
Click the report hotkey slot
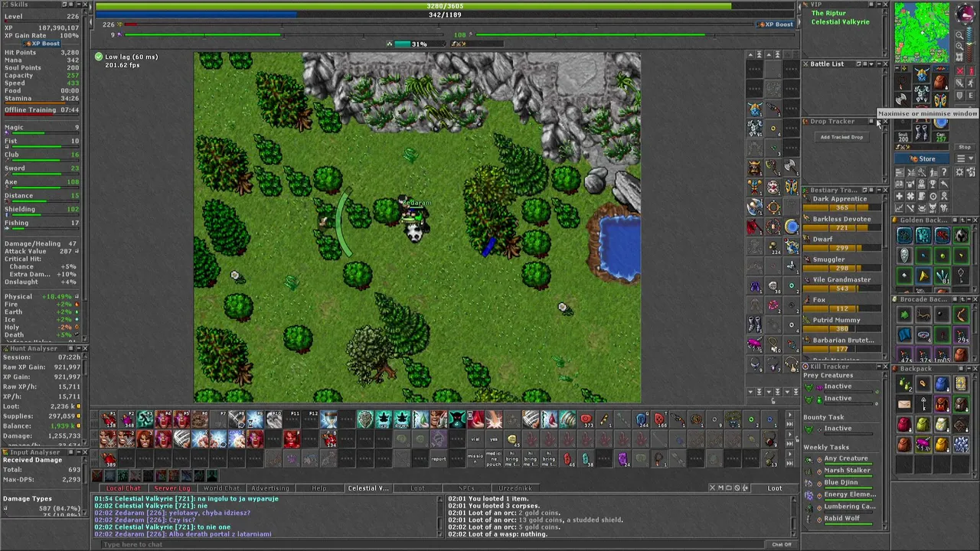(439, 459)
